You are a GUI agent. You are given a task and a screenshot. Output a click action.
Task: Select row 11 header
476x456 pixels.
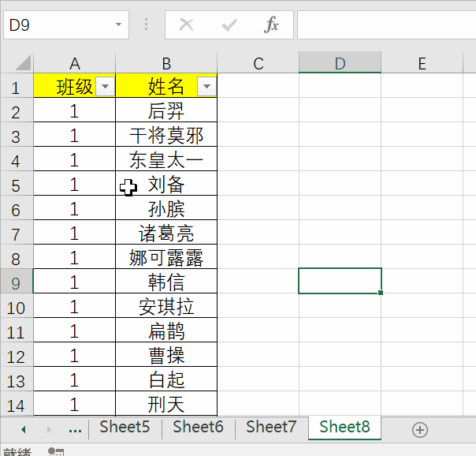[x=17, y=331]
